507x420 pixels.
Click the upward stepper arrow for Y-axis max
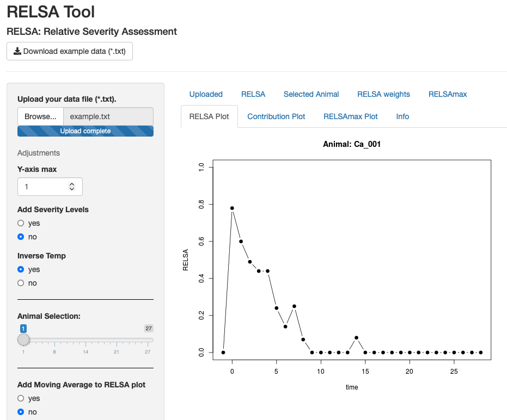[x=71, y=183]
